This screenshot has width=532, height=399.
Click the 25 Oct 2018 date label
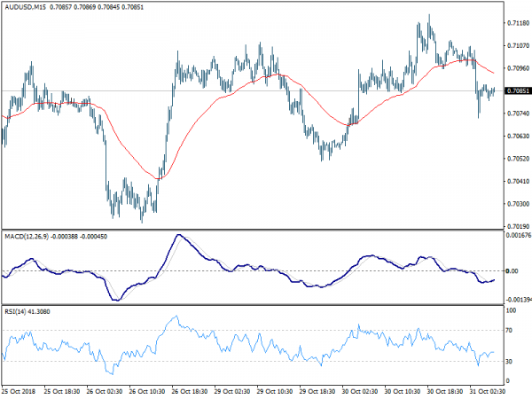[x=19, y=391]
